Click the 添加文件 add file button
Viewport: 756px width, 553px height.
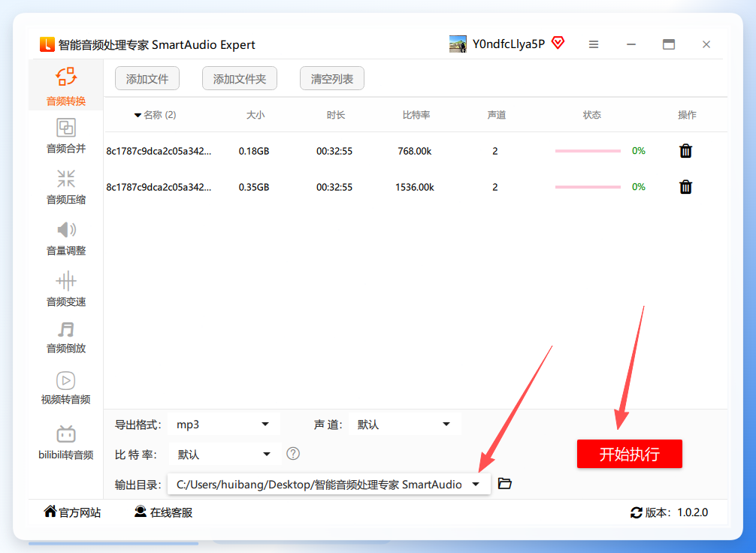tap(147, 79)
